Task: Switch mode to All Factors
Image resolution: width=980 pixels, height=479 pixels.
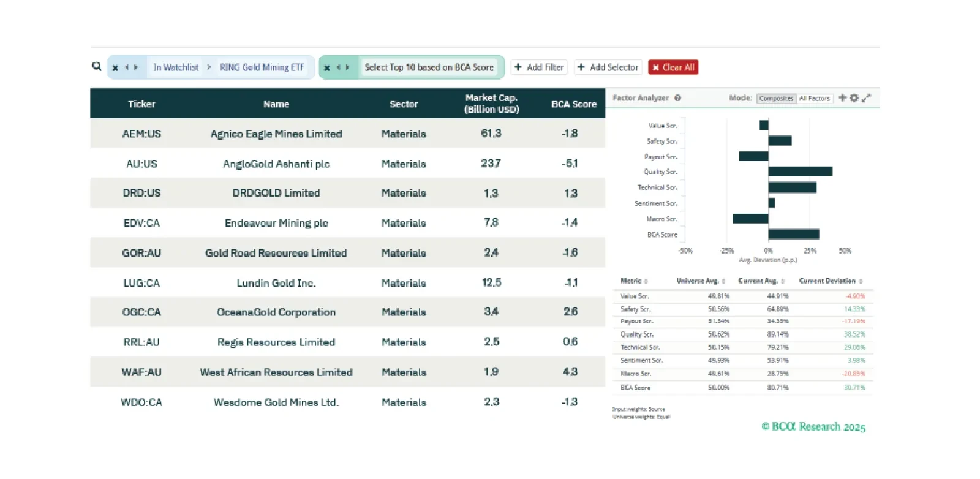Action: click(814, 98)
